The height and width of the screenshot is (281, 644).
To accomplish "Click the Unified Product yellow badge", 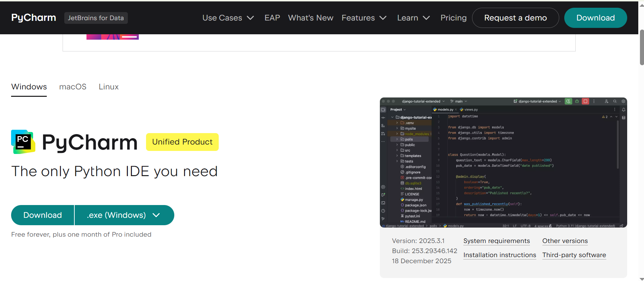I will pyautogui.click(x=182, y=142).
